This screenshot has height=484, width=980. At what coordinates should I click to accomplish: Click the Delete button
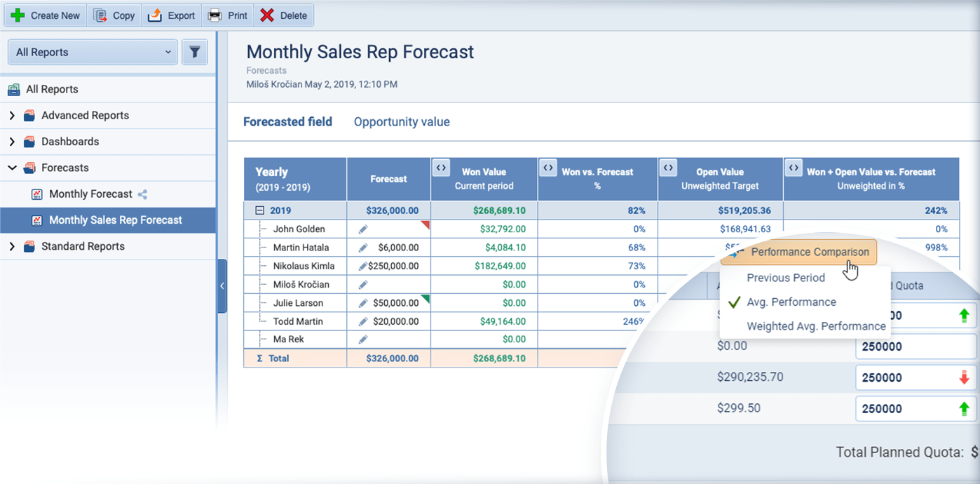click(283, 15)
